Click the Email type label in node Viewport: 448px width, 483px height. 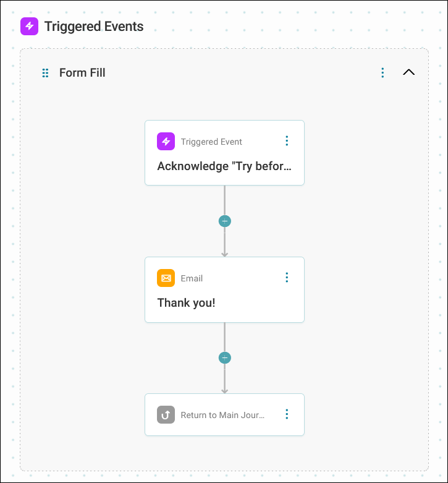(192, 278)
